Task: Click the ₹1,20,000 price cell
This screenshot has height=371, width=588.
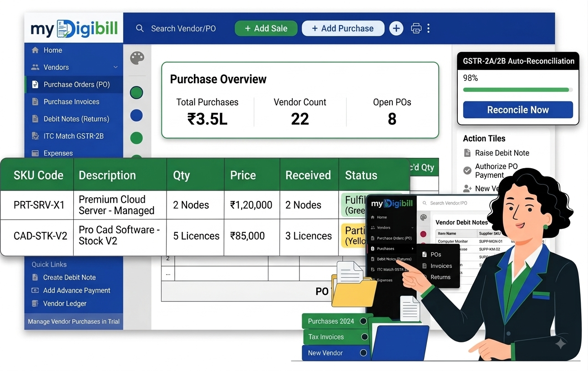Action: (252, 205)
